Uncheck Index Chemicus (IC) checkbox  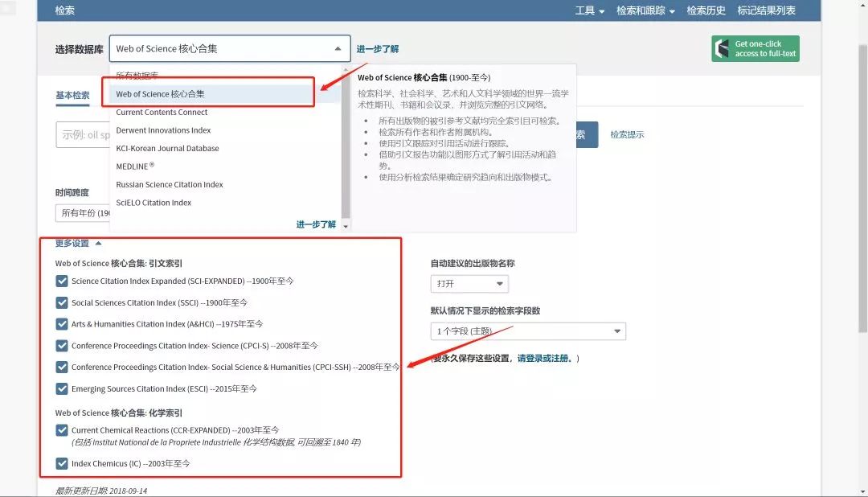click(x=62, y=463)
